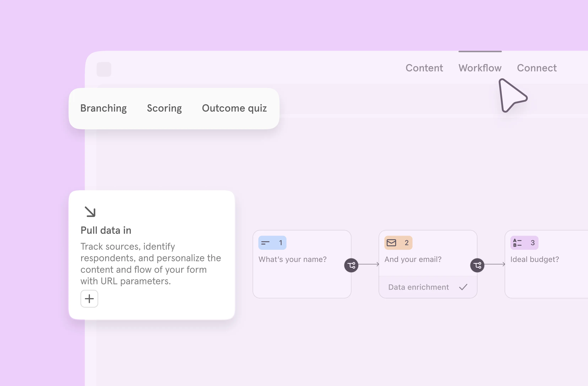The width and height of the screenshot is (588, 386).
Task: Click the diagonal arrow icon above Pull data in
Action: (x=90, y=212)
